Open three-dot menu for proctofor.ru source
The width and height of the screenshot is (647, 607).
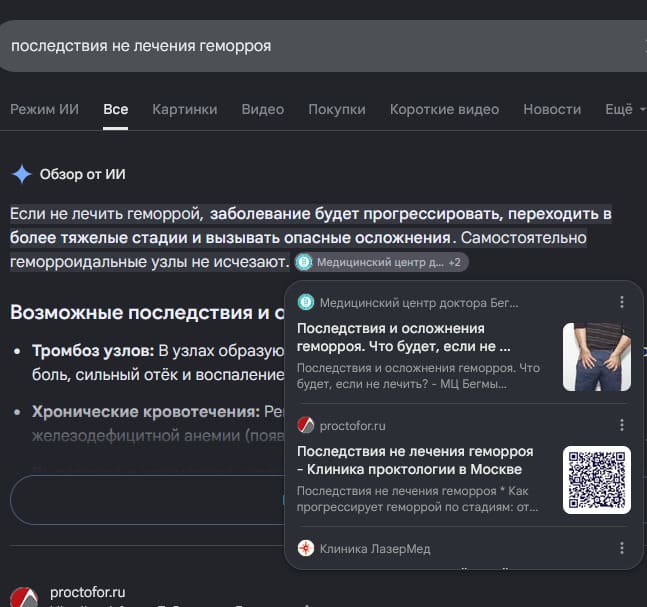622,425
